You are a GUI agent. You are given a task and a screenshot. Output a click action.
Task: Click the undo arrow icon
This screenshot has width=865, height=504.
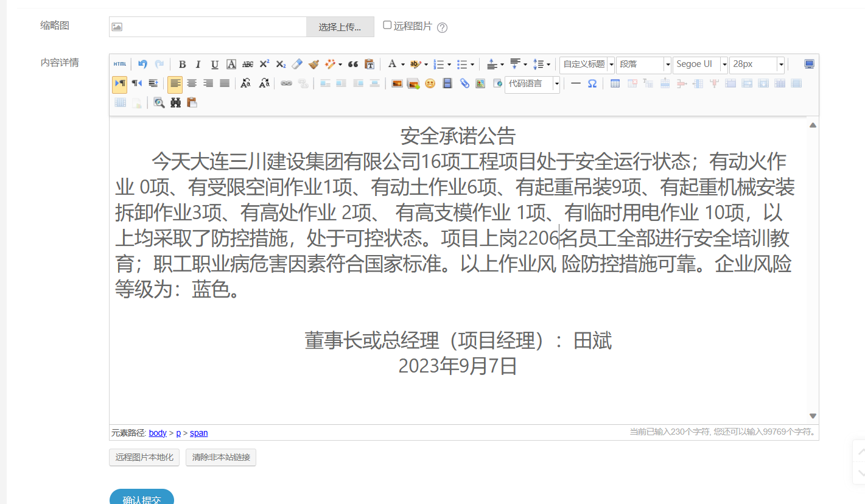(142, 64)
